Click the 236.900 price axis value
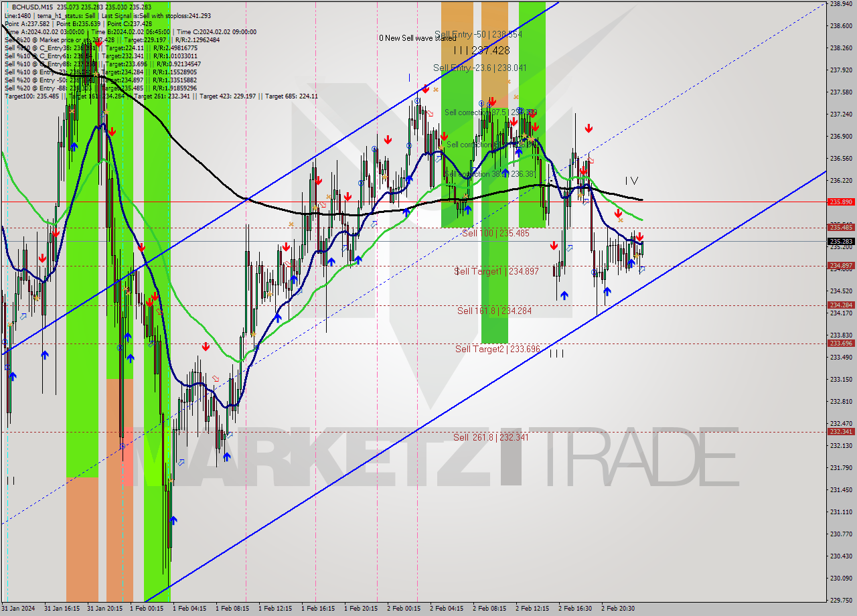 [841, 136]
